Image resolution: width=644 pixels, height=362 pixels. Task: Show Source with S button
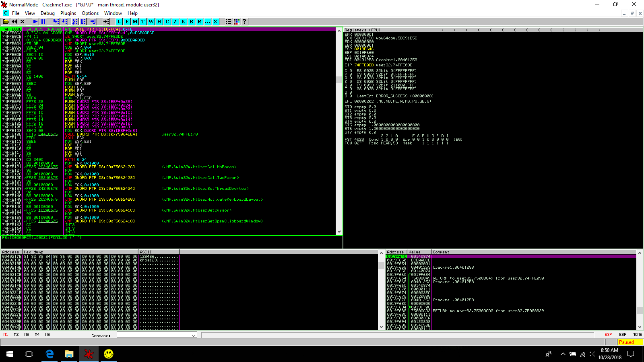(216, 22)
